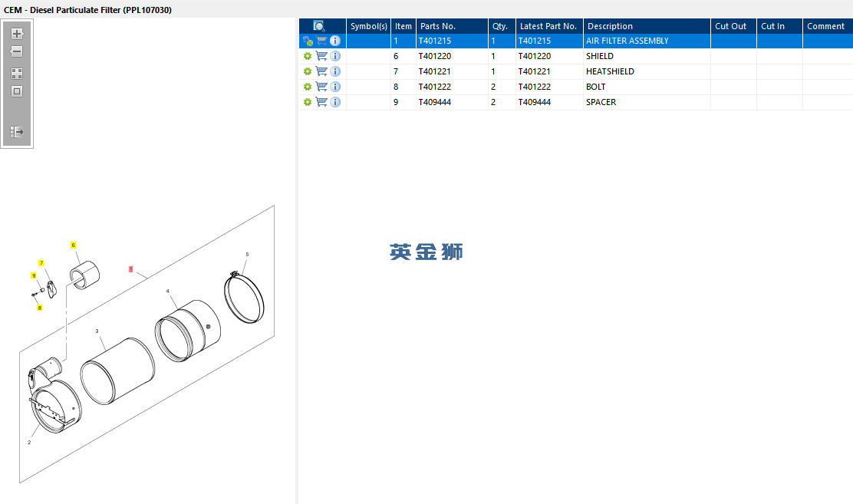The image size is (853, 504).
Task: Select the HEATSHIELD description cell
Action: coord(647,71)
